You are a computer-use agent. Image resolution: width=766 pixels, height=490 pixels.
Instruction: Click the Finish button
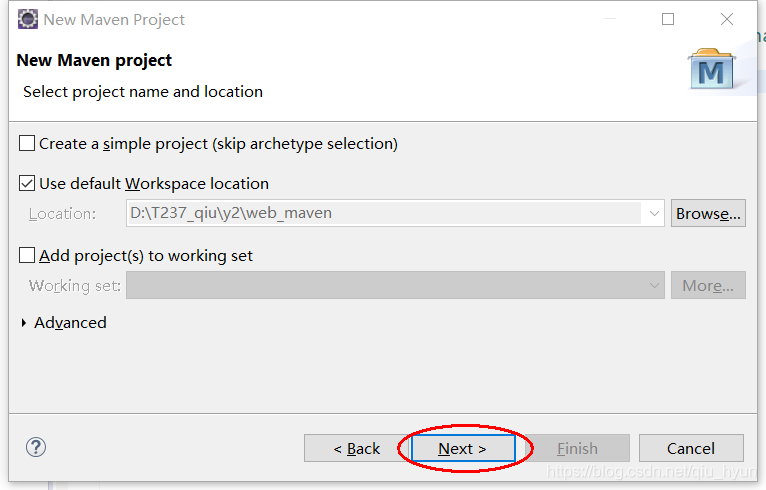pyautogui.click(x=577, y=448)
